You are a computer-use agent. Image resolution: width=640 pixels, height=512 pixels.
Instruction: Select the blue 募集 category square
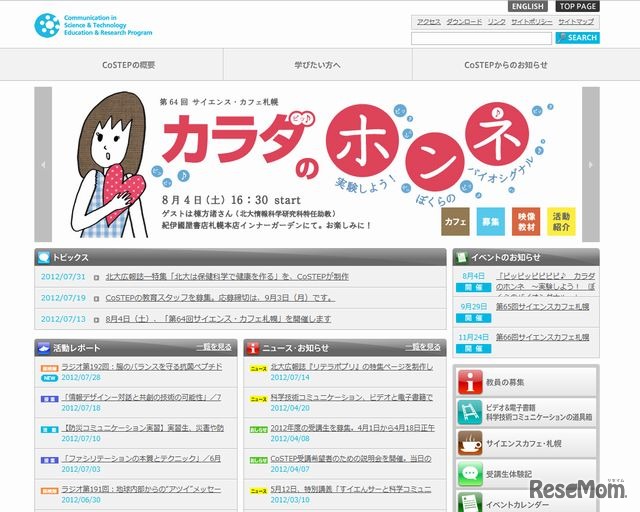pyautogui.click(x=491, y=222)
